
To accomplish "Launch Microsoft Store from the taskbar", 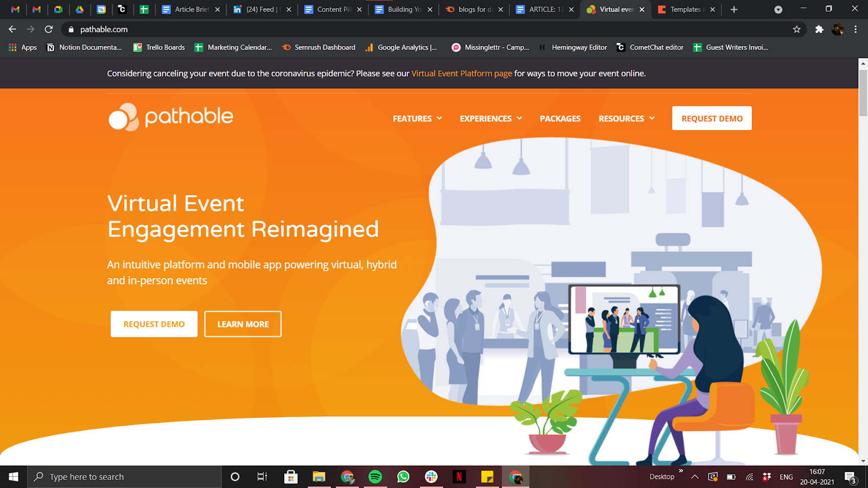I will 291,477.
